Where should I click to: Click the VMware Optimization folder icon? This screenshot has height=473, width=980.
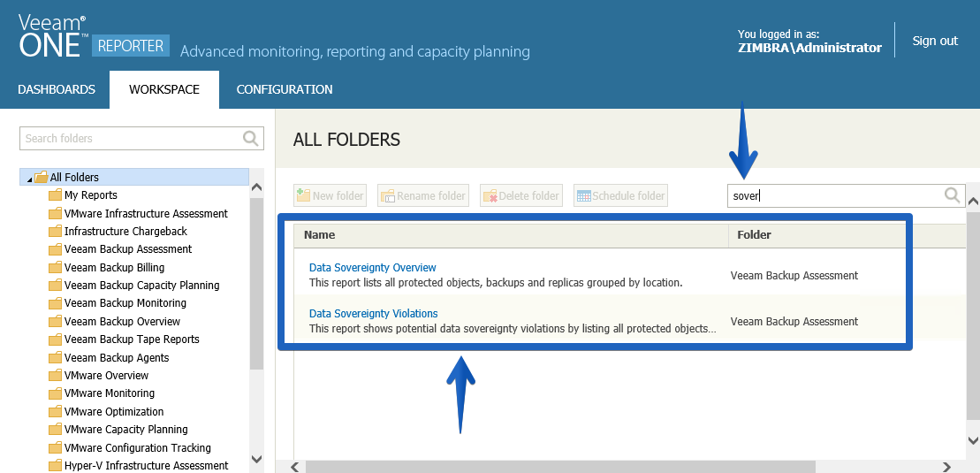pos(55,412)
